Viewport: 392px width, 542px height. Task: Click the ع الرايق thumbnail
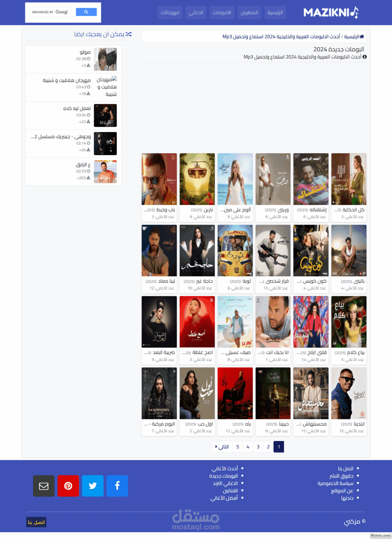[x=105, y=171]
